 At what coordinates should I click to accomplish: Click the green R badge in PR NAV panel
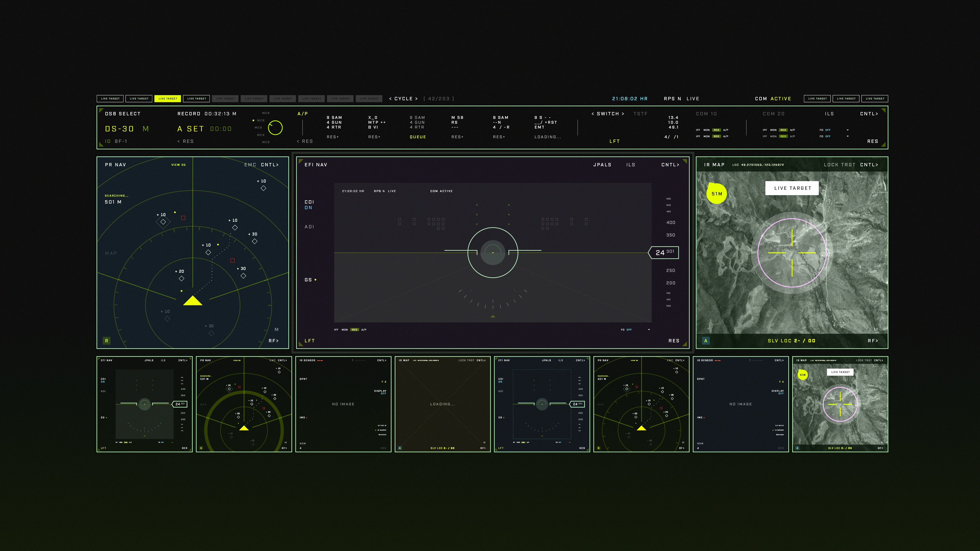pyautogui.click(x=106, y=341)
